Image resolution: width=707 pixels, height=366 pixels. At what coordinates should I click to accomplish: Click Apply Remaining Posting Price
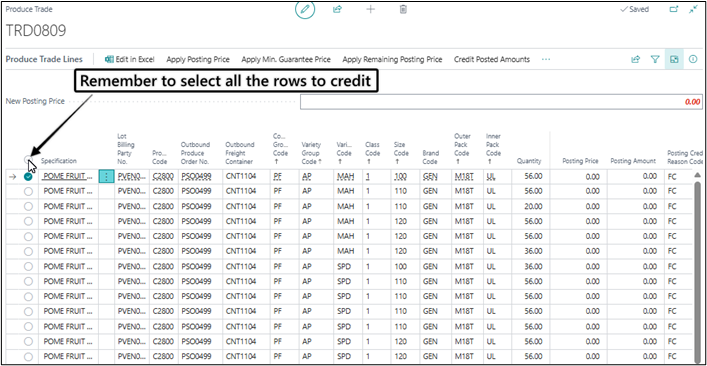392,59
